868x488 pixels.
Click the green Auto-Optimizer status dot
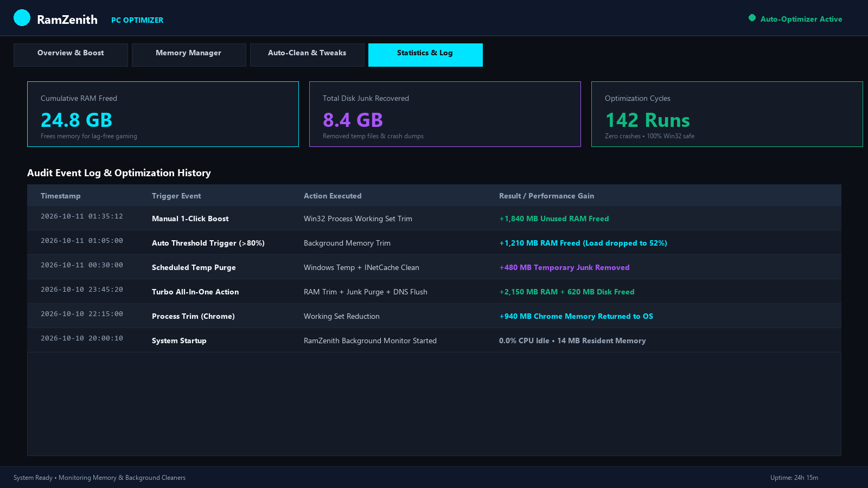[752, 18]
